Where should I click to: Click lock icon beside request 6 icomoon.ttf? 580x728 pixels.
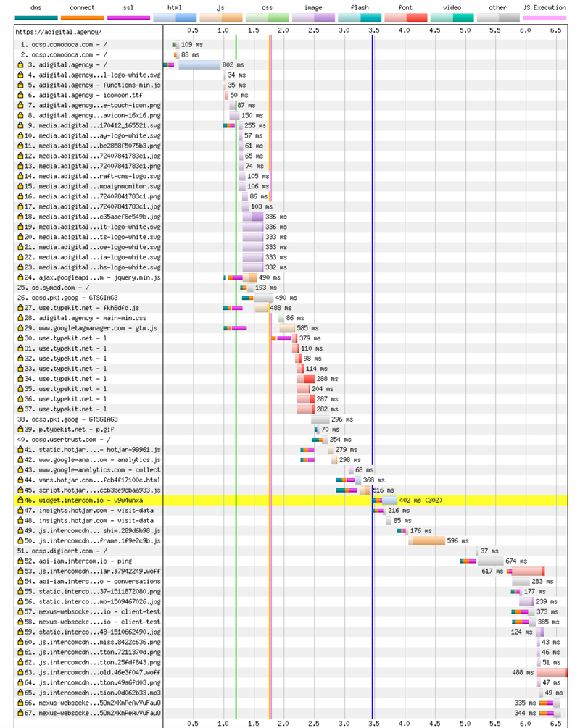click(x=20, y=95)
